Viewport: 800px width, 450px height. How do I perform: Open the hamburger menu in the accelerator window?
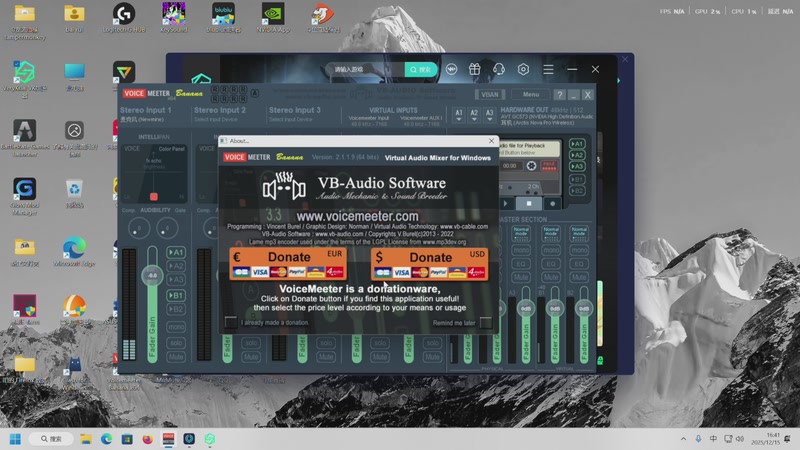click(x=548, y=69)
